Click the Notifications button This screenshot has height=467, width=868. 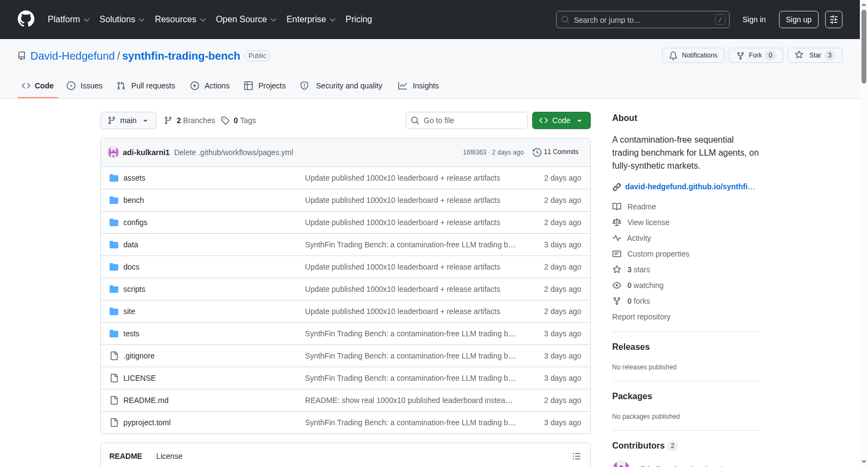[693, 55]
